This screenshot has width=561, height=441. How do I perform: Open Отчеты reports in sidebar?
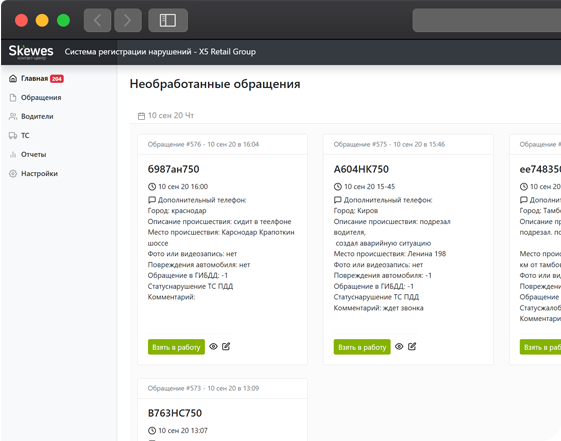(x=33, y=155)
